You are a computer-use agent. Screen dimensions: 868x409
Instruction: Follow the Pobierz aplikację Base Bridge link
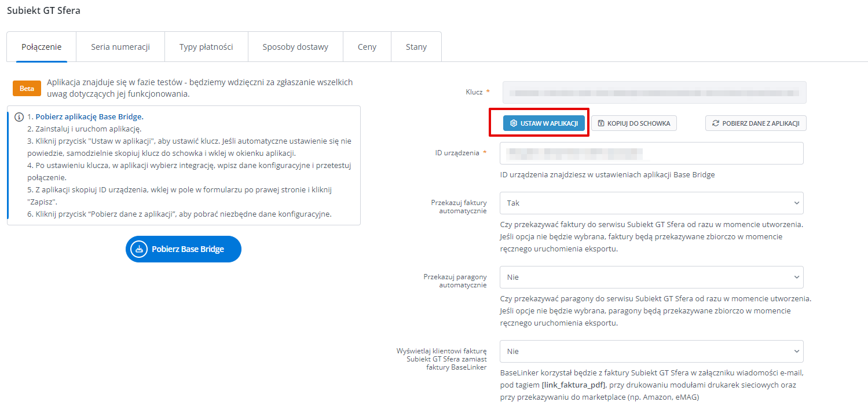[90, 116]
